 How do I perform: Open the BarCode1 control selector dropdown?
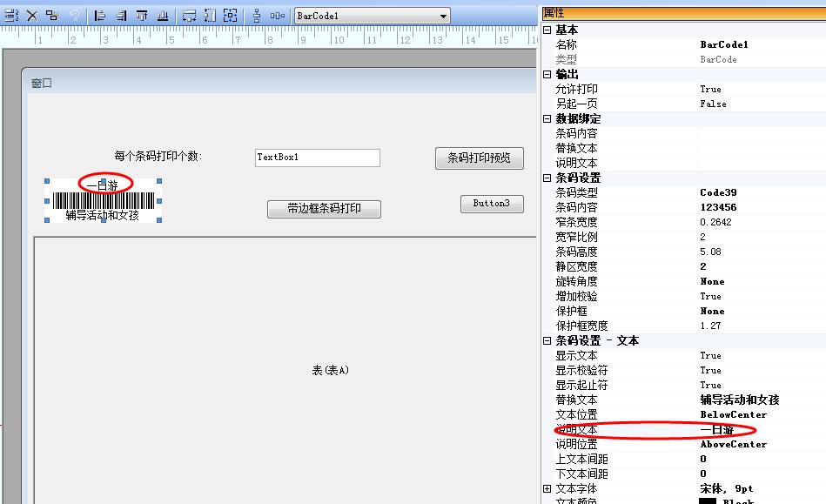click(x=443, y=17)
